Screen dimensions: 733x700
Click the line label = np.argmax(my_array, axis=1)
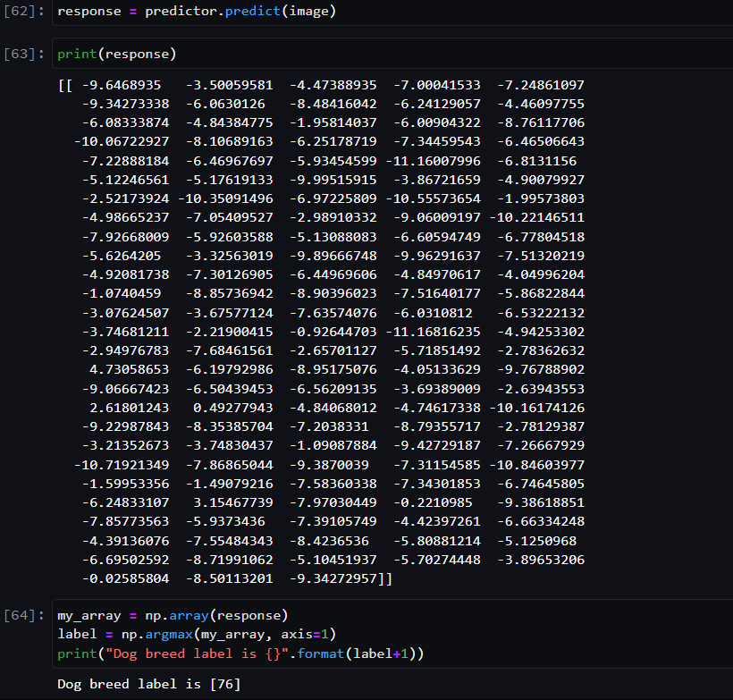(197, 634)
